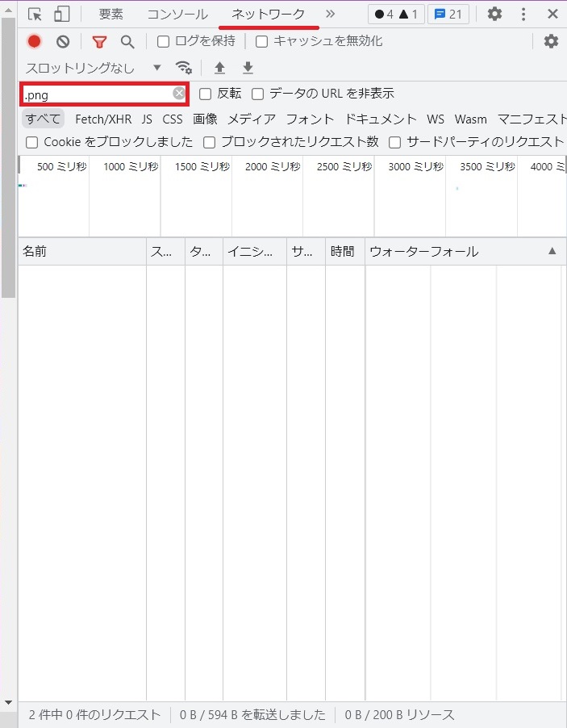The image size is (567, 728).
Task: Filter by メディア requests
Action: point(252,119)
